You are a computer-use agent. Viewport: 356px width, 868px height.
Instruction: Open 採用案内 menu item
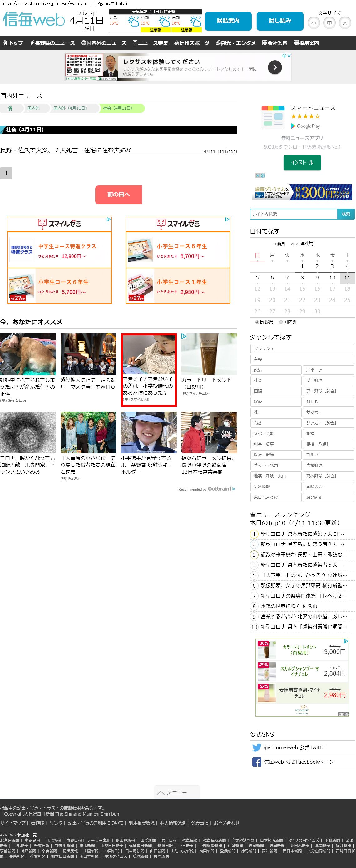click(306, 43)
